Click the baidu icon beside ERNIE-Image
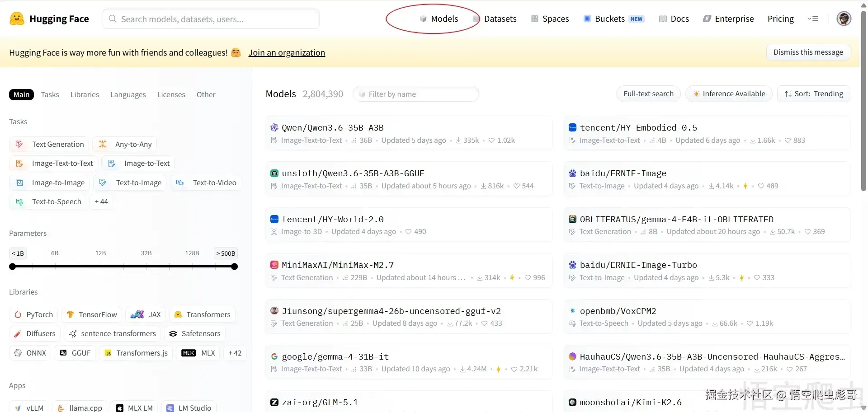This screenshot has height=412, width=868. pyautogui.click(x=572, y=173)
